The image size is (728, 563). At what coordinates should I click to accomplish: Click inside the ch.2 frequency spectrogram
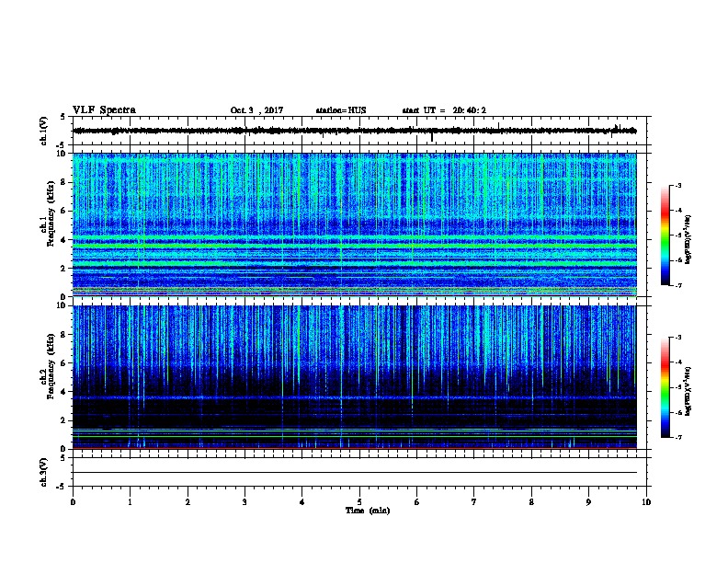[x=355, y=377]
